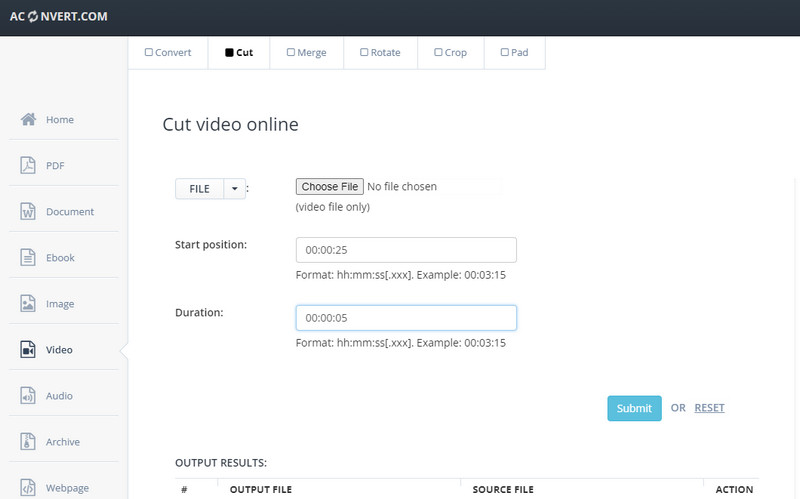Open the Ebook icon in sidebar
This screenshot has height=499, width=800.
[x=28, y=258]
